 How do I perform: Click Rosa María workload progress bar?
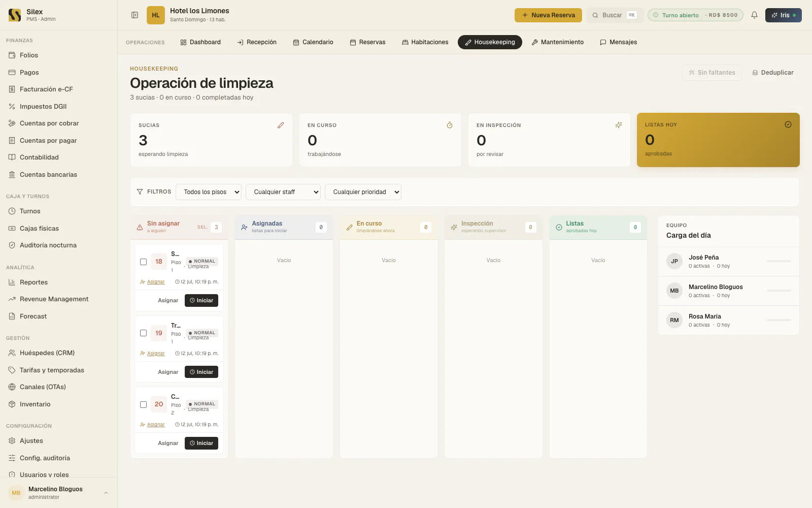click(779, 320)
